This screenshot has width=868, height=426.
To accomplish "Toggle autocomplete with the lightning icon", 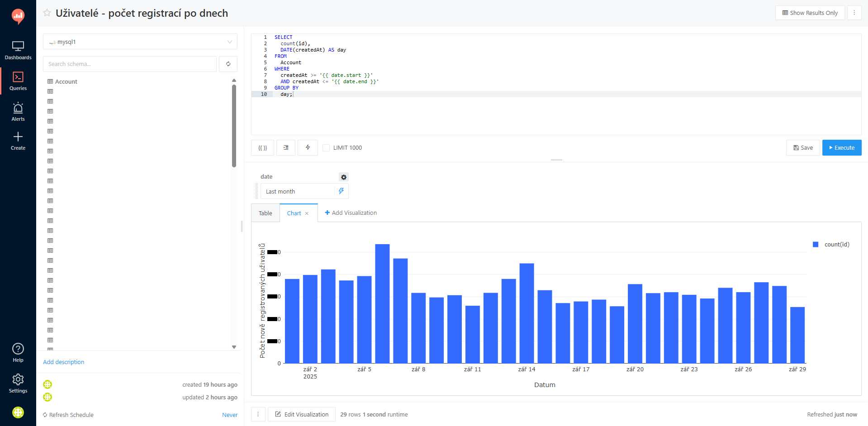I will click(308, 148).
